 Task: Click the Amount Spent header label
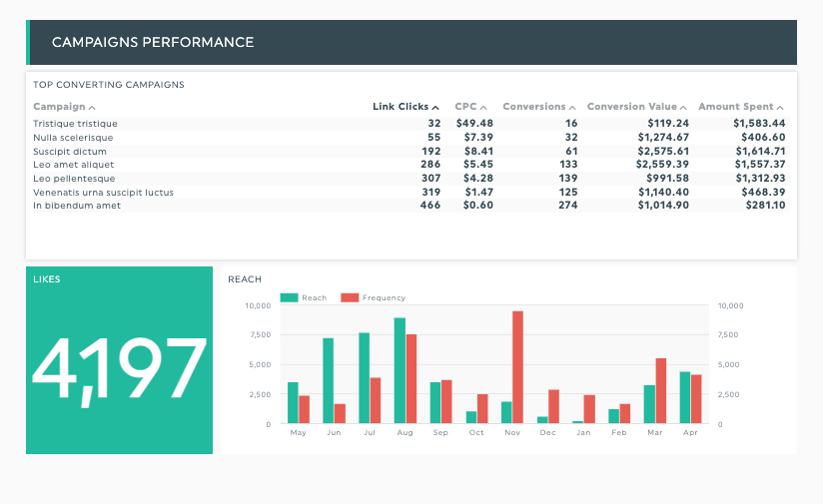[736, 107]
